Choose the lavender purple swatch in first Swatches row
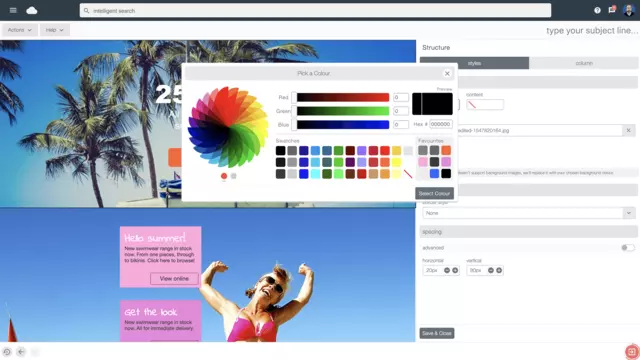Screen dimensions: 640x360 [x=362, y=150]
